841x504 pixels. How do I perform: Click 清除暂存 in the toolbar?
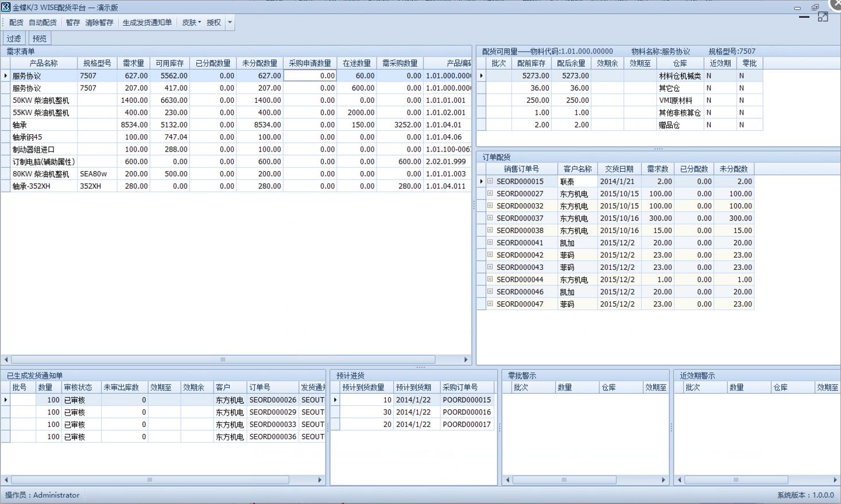click(99, 22)
